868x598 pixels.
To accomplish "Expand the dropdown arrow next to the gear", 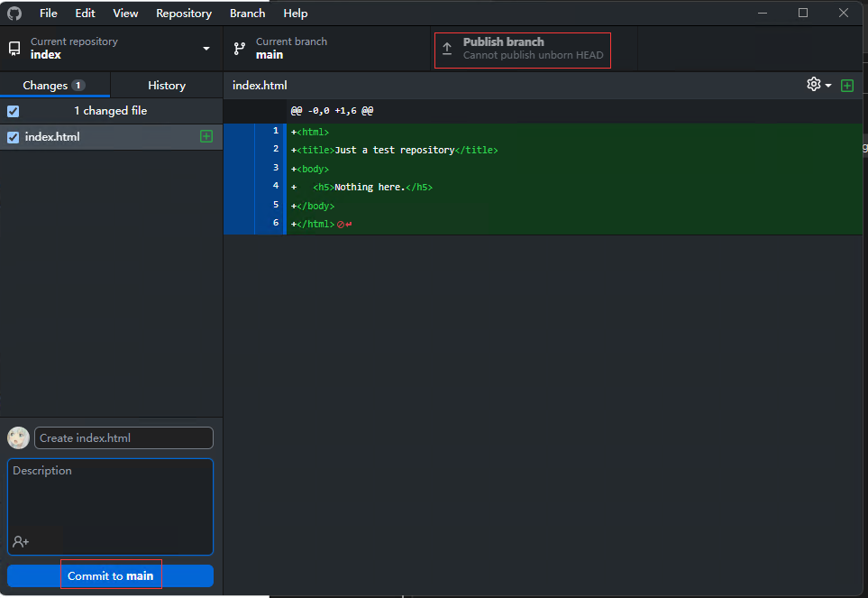I will tap(828, 86).
